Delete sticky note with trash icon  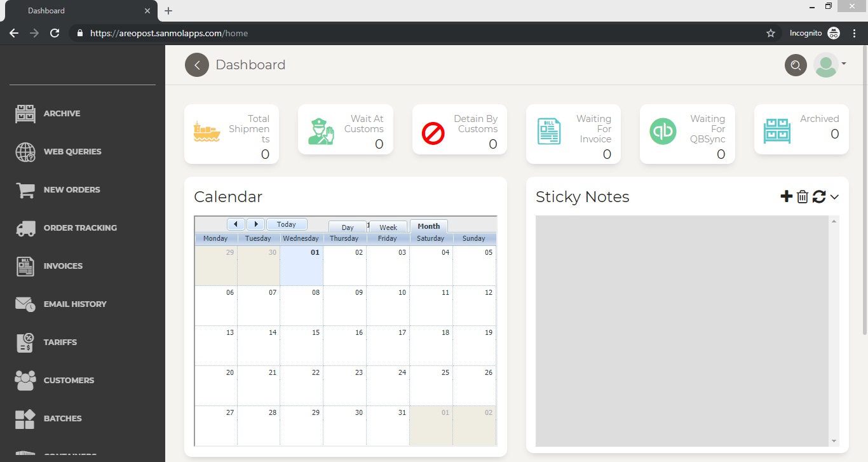point(803,196)
